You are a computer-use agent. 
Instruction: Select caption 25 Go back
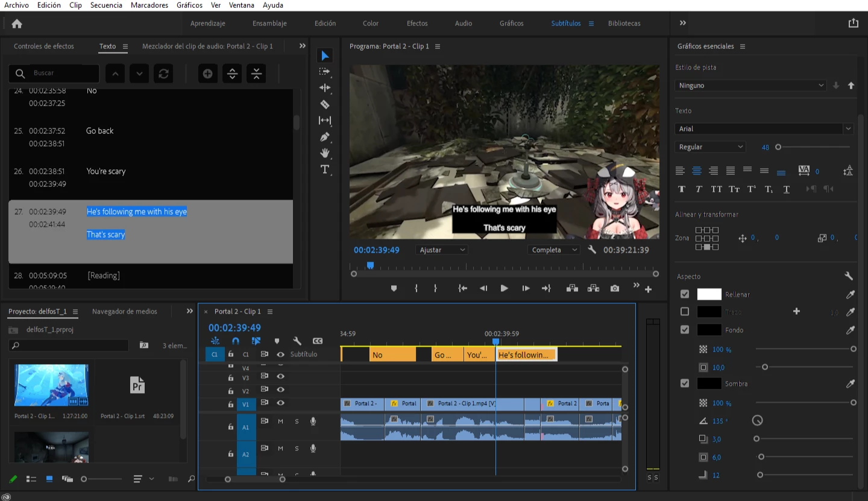coord(151,137)
